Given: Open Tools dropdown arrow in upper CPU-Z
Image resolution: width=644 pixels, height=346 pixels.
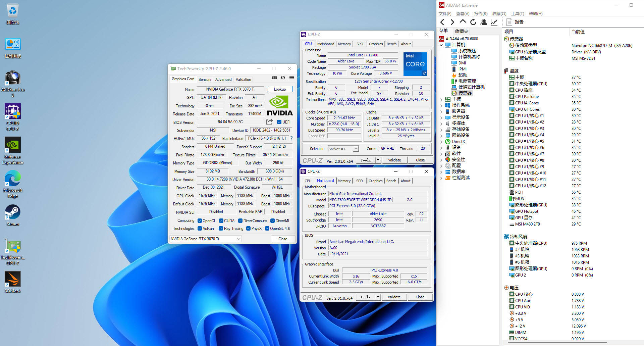Looking at the screenshot, I should coord(378,160).
